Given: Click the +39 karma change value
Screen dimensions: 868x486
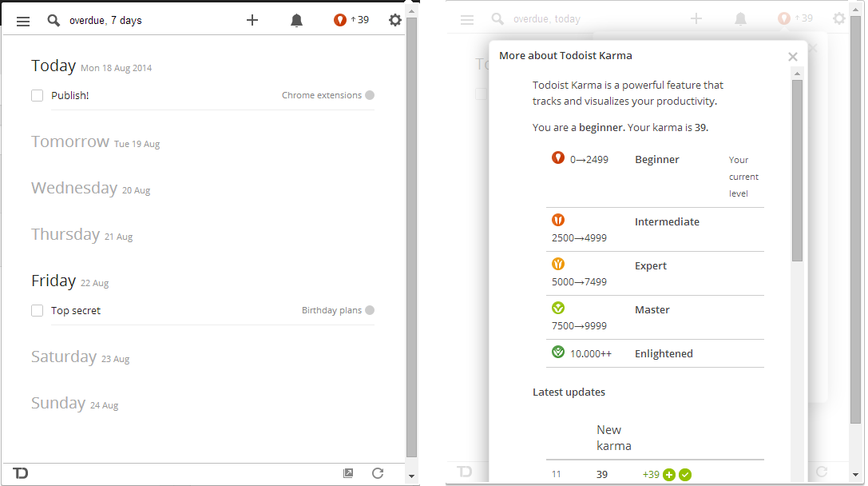Looking at the screenshot, I should (x=651, y=474).
